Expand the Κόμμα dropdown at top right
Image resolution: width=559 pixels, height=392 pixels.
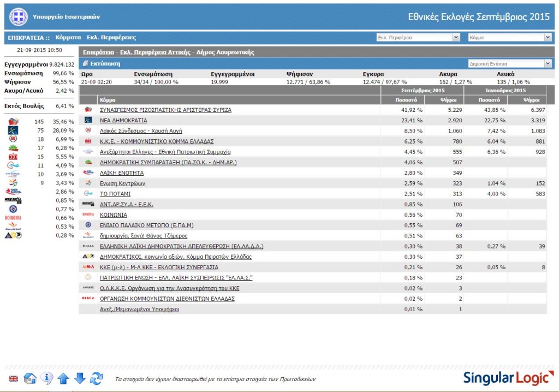[x=510, y=38]
